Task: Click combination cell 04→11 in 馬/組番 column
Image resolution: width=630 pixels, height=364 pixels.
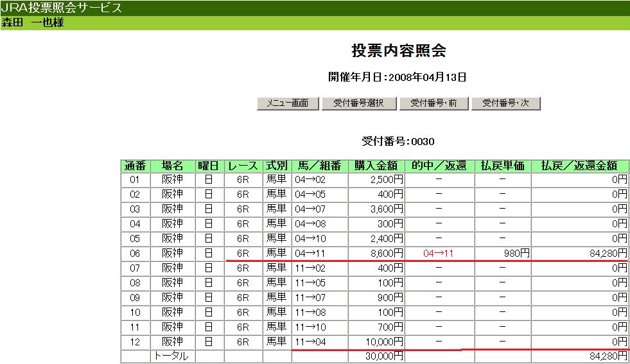Action: click(x=310, y=254)
